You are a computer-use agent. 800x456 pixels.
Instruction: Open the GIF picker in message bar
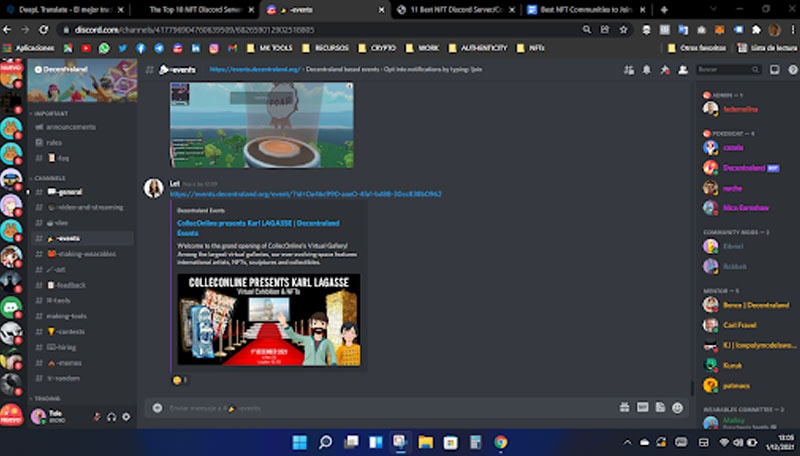642,407
